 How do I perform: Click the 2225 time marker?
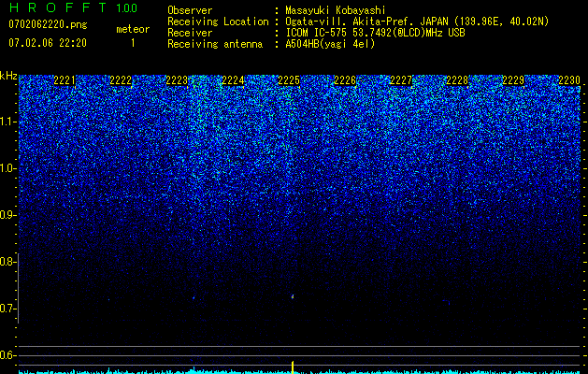[289, 80]
